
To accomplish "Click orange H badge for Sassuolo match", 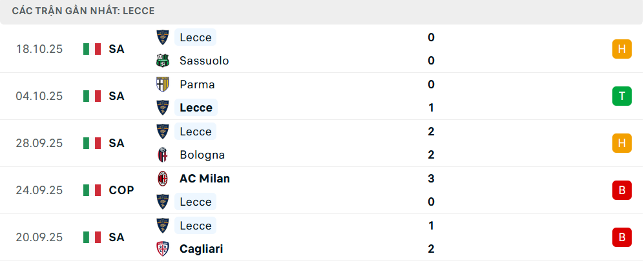I will [621, 49].
